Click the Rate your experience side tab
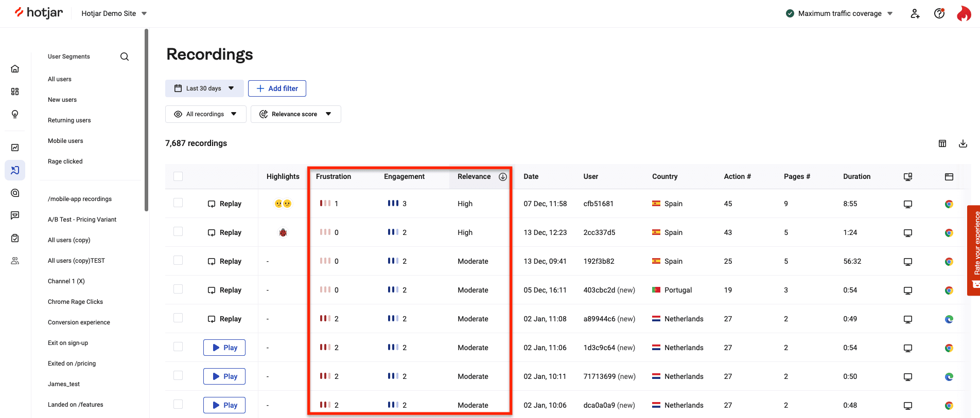The width and height of the screenshot is (980, 418). point(974,250)
